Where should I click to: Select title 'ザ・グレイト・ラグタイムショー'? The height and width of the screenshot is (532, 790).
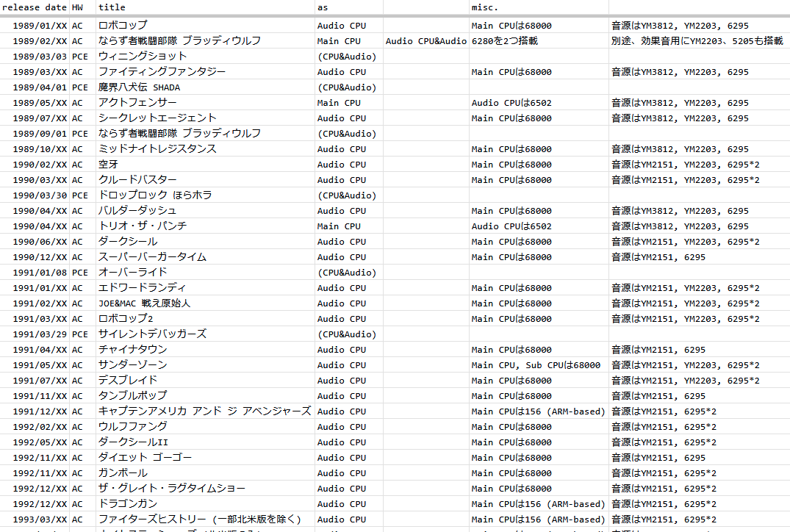tap(172, 488)
